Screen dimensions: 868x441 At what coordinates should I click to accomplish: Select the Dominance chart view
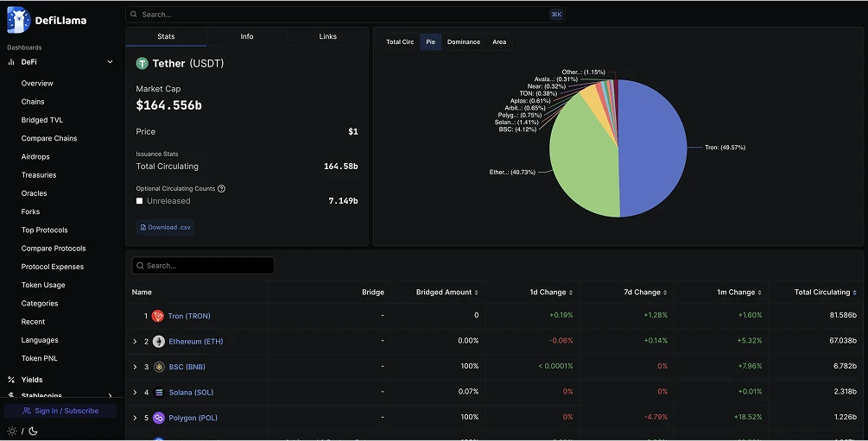(x=463, y=42)
